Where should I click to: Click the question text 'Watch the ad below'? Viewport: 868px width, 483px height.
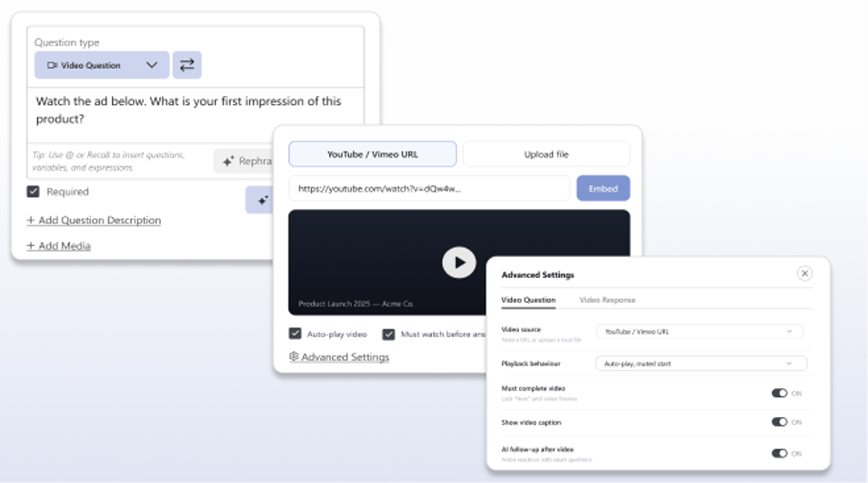pos(188,109)
